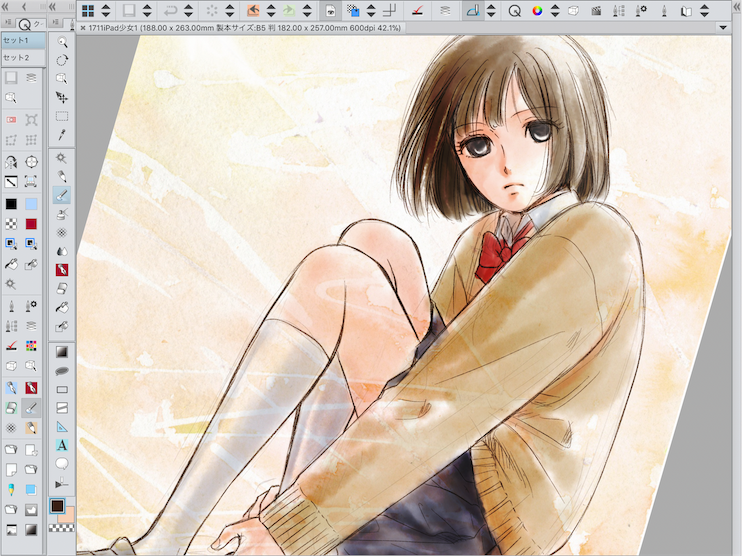Select Fill bucket tool in tool palette

(62, 308)
